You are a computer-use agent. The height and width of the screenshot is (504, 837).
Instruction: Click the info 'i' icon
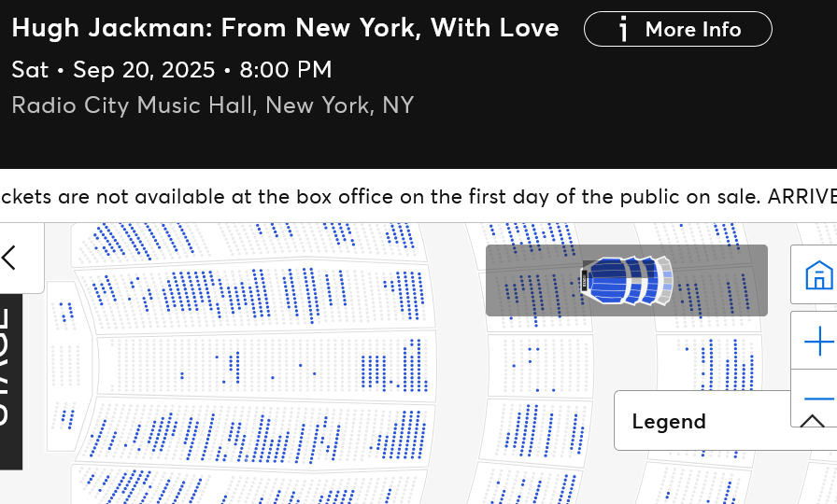pos(622,30)
